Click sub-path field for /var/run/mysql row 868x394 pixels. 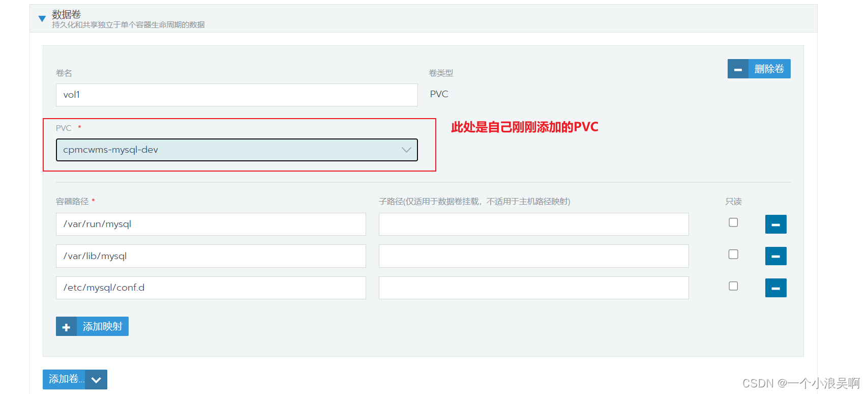click(533, 224)
